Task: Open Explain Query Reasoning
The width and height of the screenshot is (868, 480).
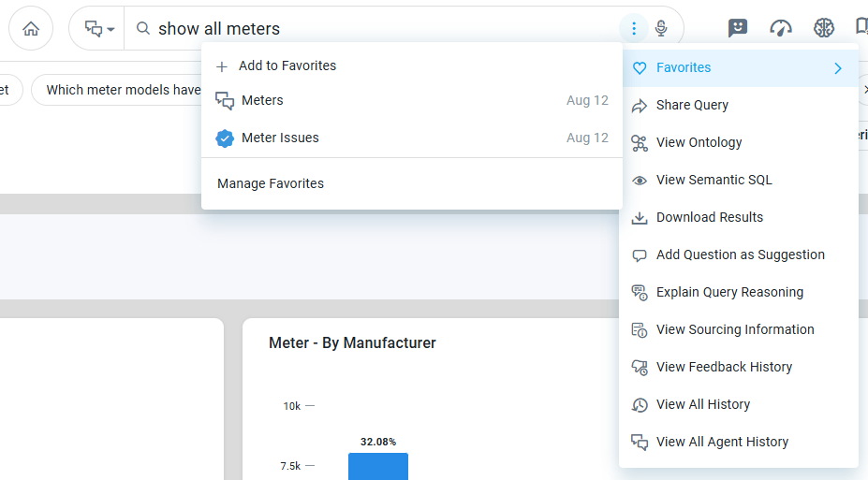Action: [741, 293]
